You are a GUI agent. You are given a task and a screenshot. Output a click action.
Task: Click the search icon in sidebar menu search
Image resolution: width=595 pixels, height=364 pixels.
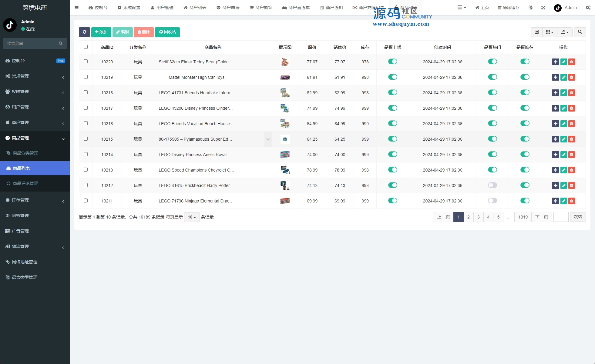coord(61,43)
